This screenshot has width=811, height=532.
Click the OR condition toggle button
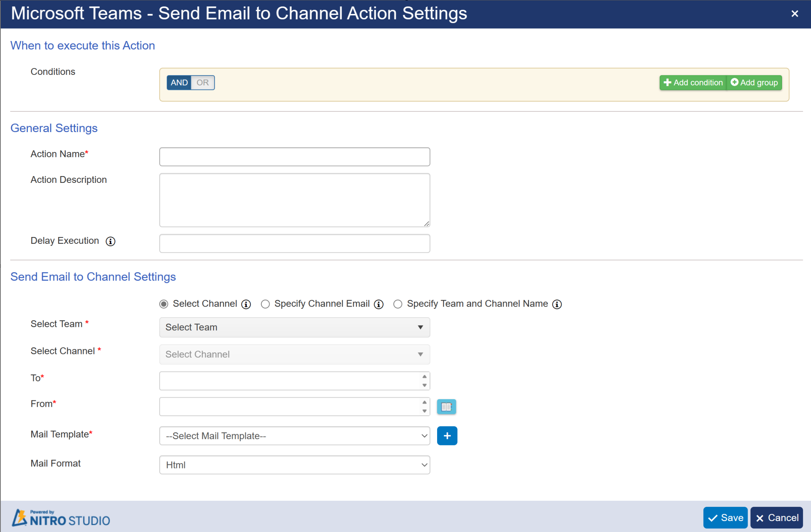click(202, 82)
